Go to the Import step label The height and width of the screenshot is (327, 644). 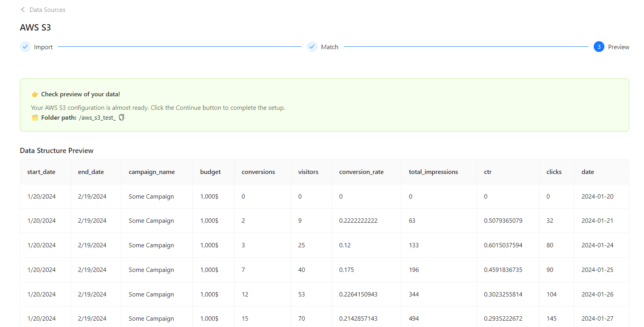[43, 47]
